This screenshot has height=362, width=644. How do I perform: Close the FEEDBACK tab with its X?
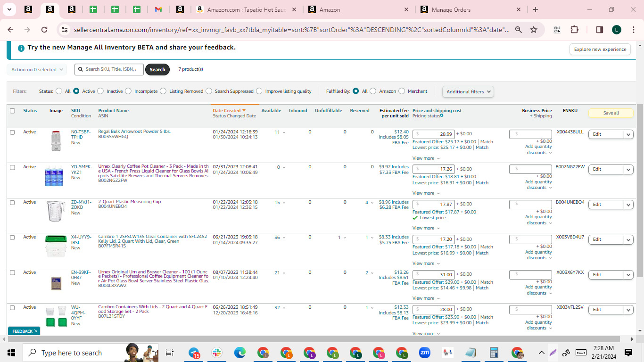(x=35, y=331)
